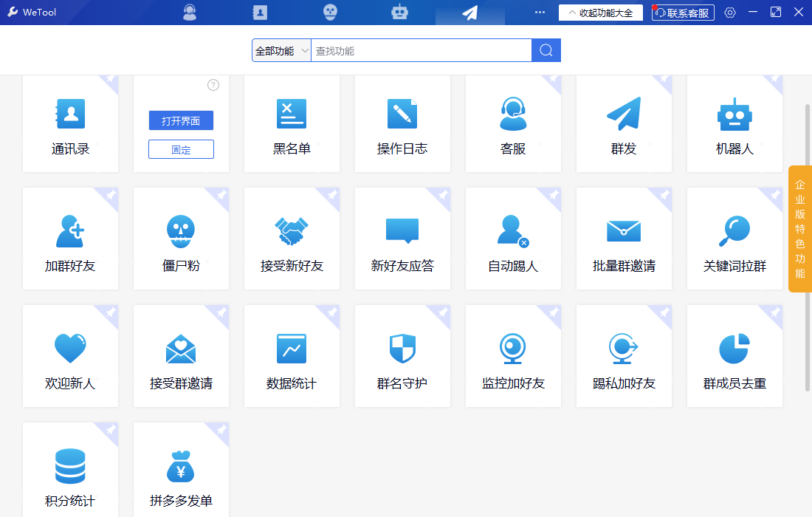This screenshot has height=517, width=812.
Task: Open the 关键词拉群 keyword group-invite tool
Action: pos(734,238)
